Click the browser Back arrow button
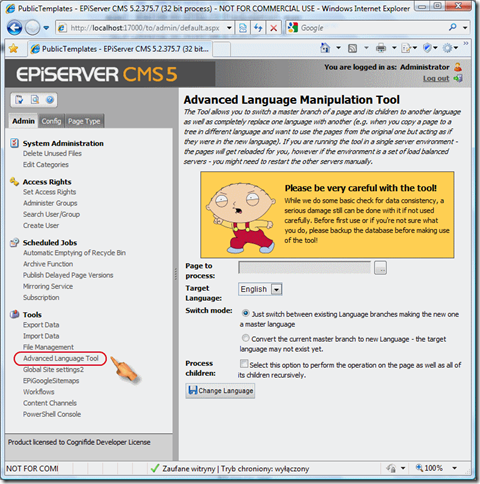This screenshot has width=480, height=484. point(15,28)
